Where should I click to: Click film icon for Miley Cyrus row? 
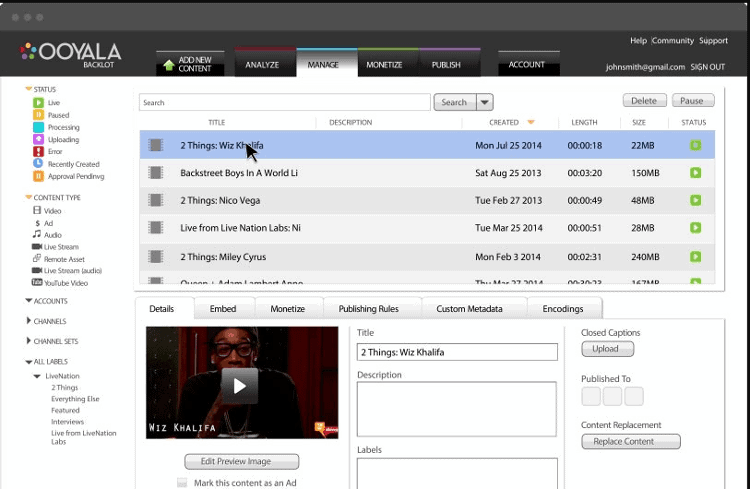tap(155, 256)
